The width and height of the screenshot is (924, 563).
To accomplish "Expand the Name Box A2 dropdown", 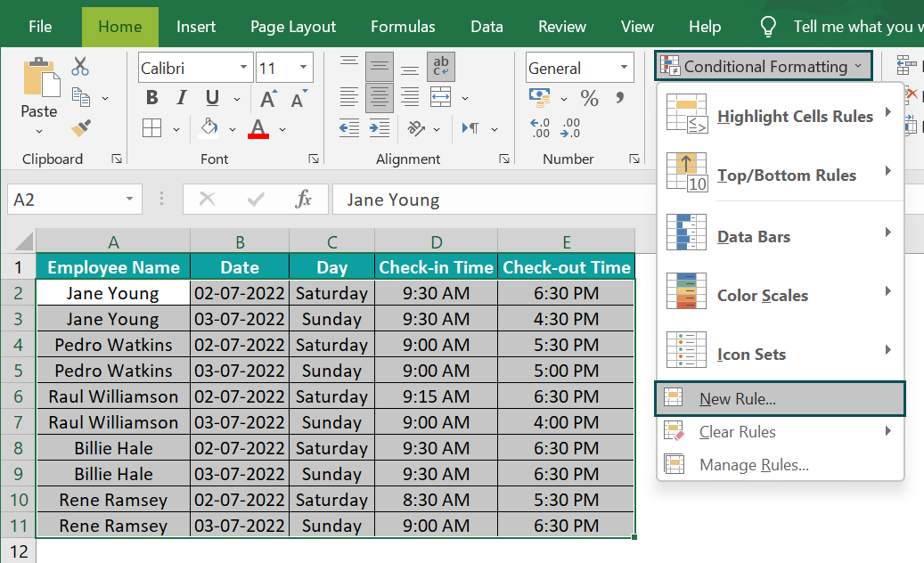I will click(x=129, y=199).
